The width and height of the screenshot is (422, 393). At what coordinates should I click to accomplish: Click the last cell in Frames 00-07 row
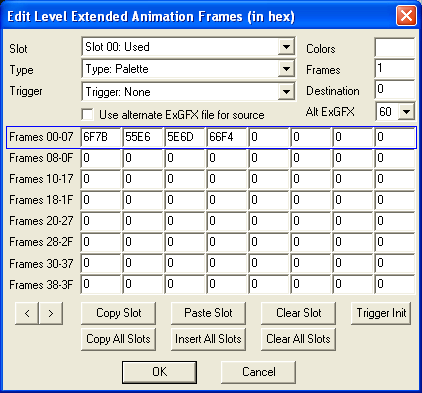point(395,137)
